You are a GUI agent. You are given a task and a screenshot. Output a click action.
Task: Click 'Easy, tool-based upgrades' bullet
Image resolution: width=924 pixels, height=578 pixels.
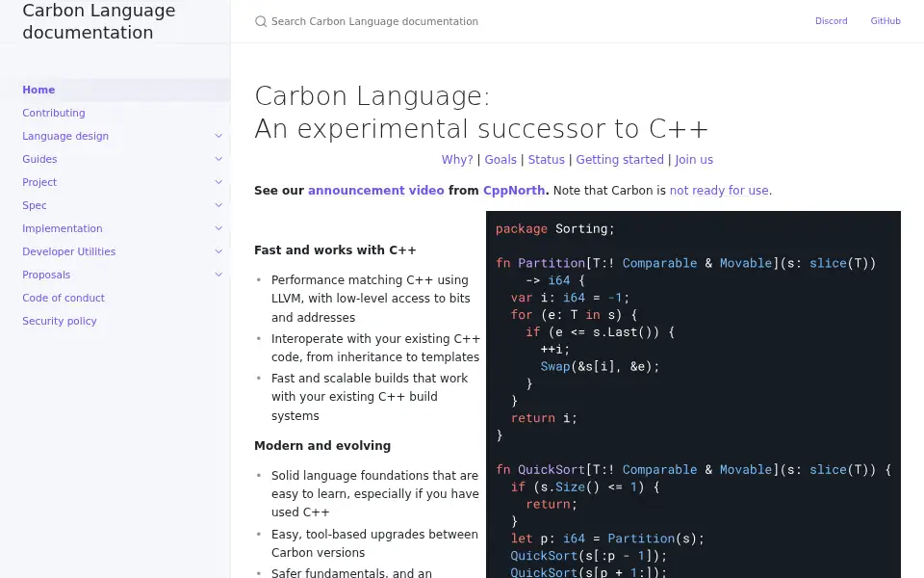pos(374,543)
